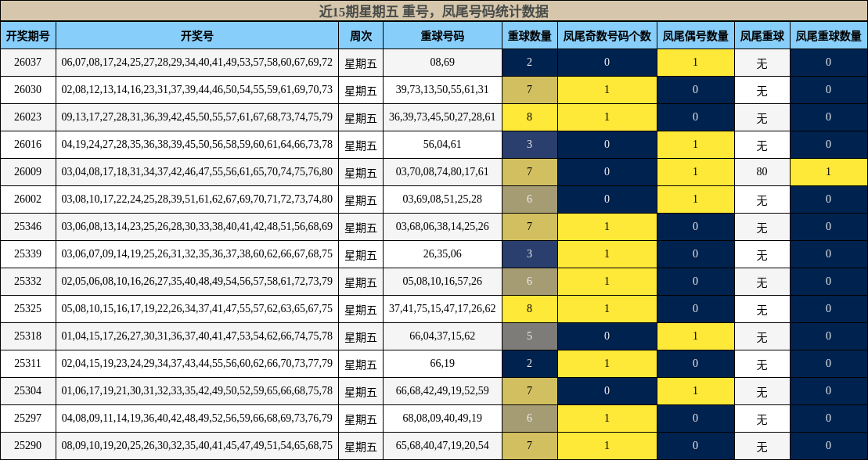Select period number 25290 in the last row

(29, 445)
